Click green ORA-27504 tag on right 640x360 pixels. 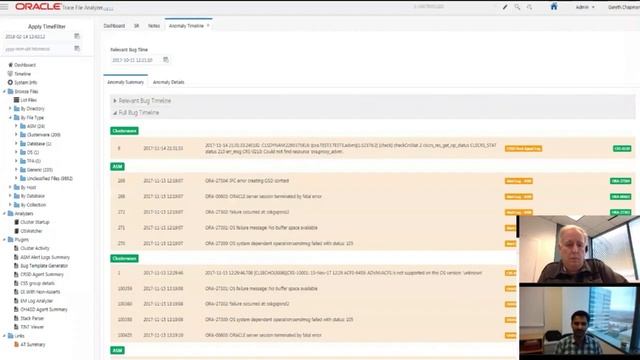tap(621, 181)
